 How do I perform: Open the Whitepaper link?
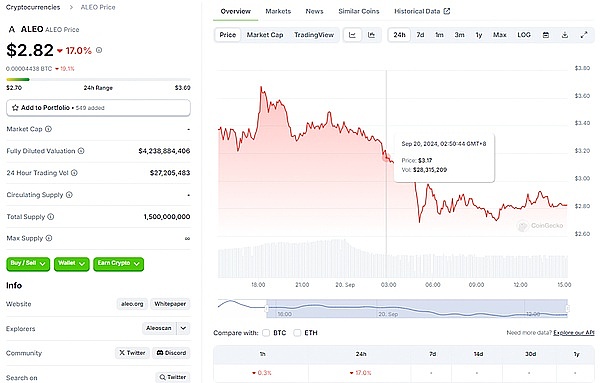[170, 304]
